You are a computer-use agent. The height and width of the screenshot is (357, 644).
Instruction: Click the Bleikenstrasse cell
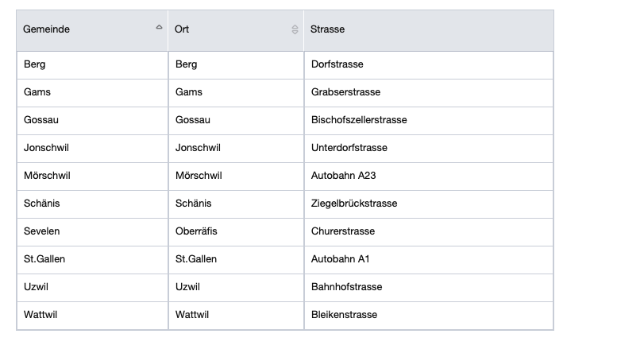(345, 315)
